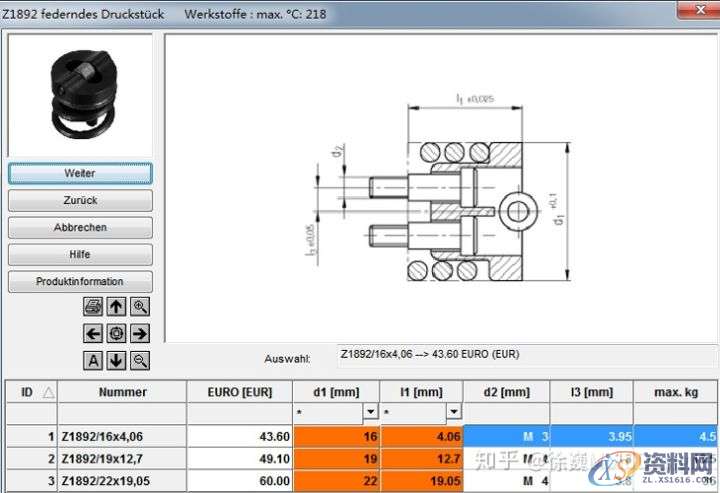Open Hilfe help button
This screenshot has width=720, height=493.
80,254
